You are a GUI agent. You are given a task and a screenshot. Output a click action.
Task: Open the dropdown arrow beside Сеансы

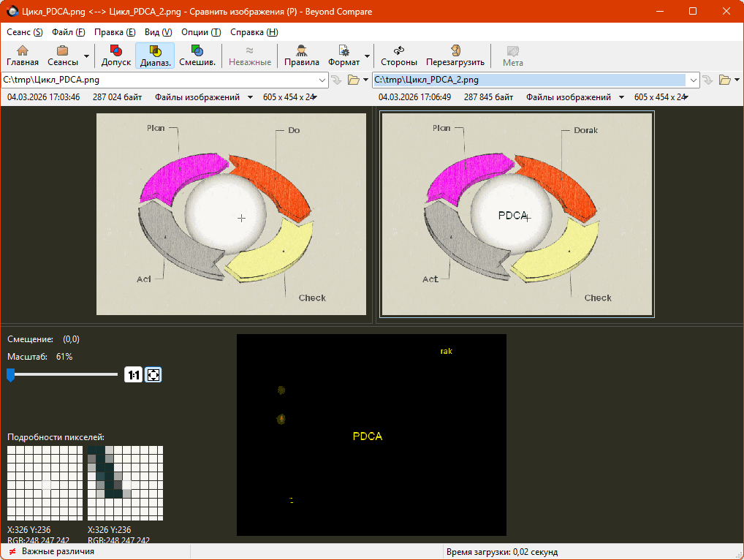click(87, 56)
